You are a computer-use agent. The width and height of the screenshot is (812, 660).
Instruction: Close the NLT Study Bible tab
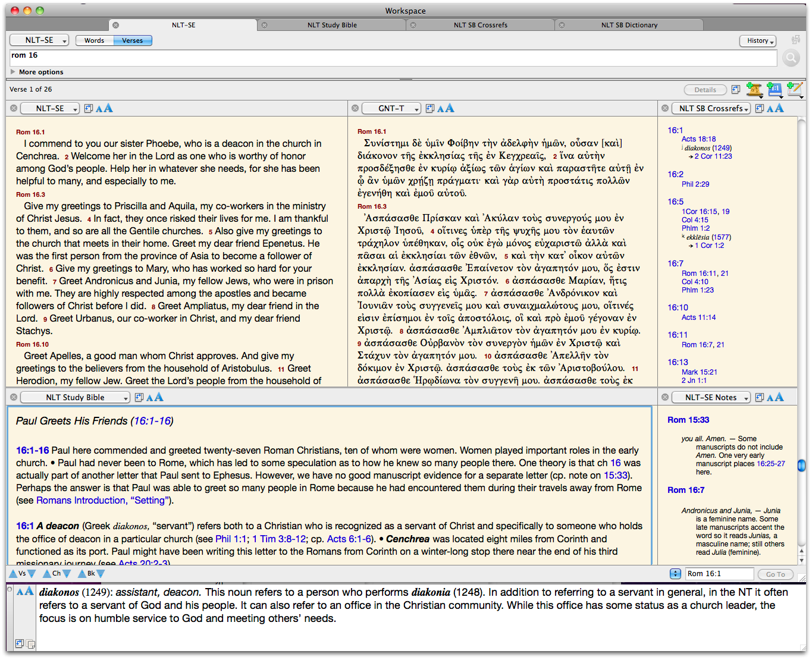pos(265,25)
